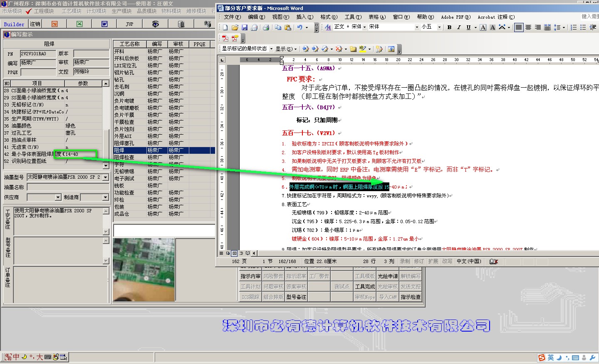Click Convert to PDF and email icon

tap(235, 38)
